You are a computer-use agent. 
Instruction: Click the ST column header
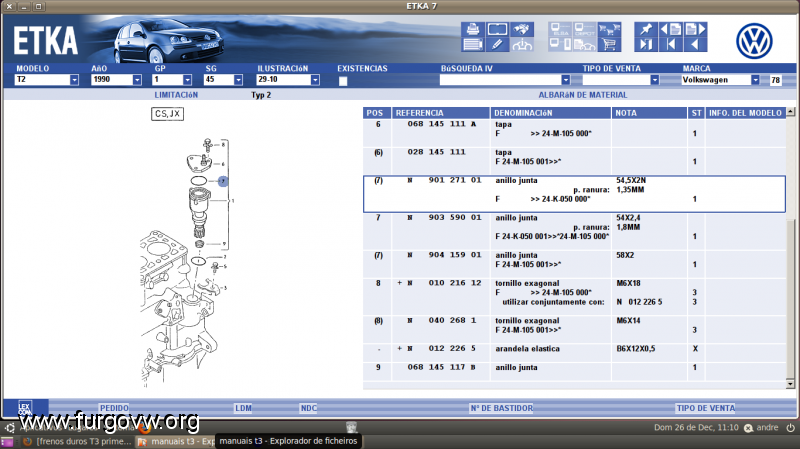coord(696,113)
